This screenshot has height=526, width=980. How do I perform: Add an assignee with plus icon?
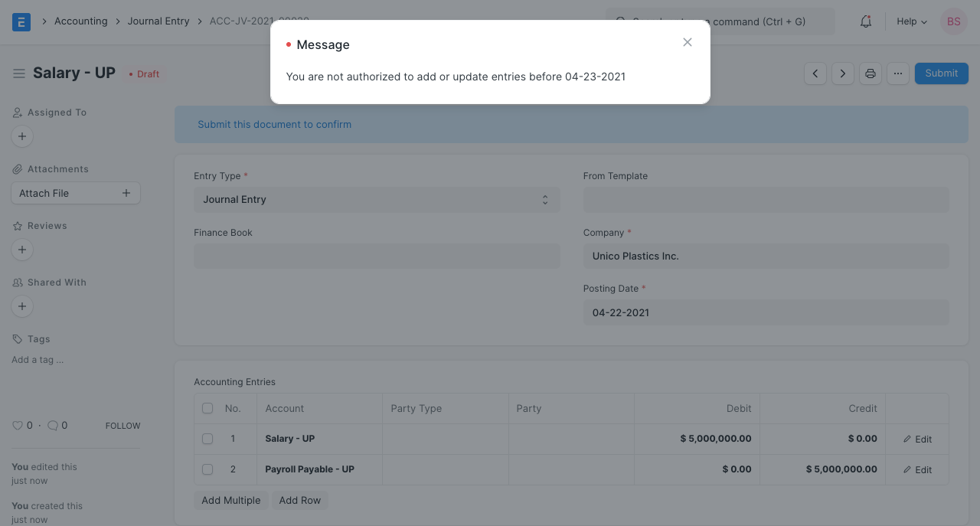pyautogui.click(x=22, y=137)
